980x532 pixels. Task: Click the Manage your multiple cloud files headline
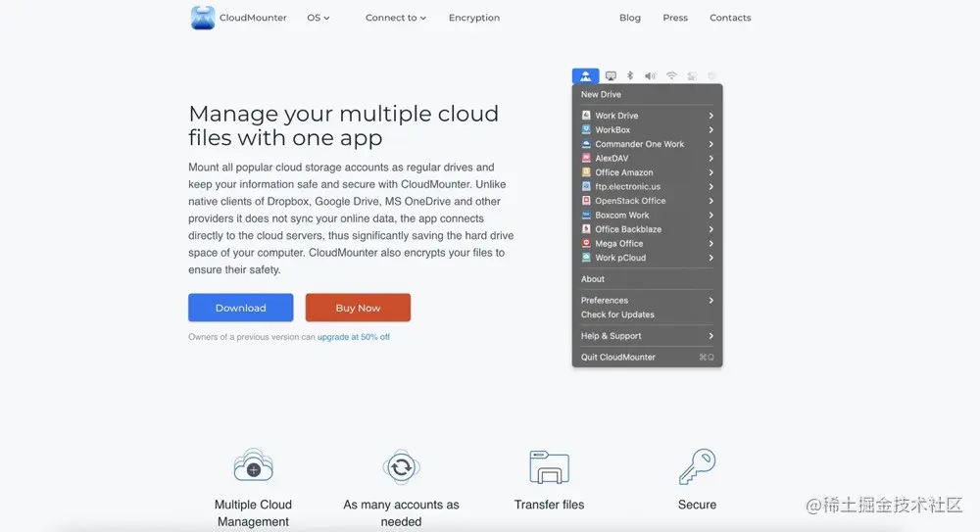point(344,125)
